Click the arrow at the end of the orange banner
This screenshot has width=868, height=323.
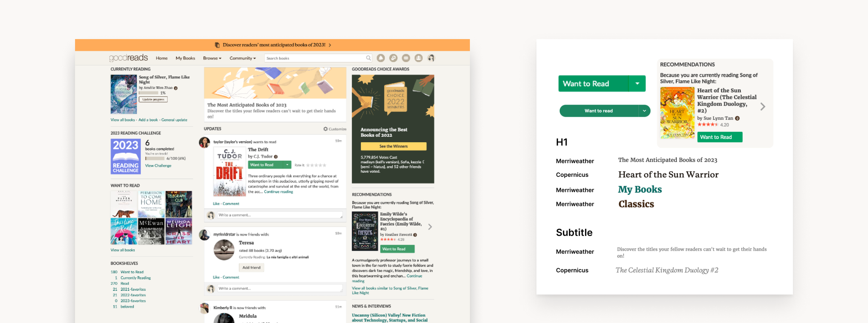pos(330,45)
